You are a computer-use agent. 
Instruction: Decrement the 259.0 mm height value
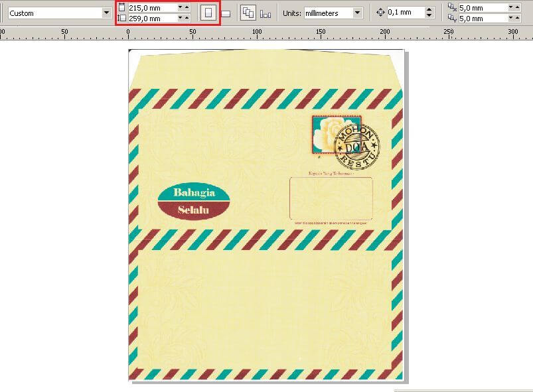(179, 18)
